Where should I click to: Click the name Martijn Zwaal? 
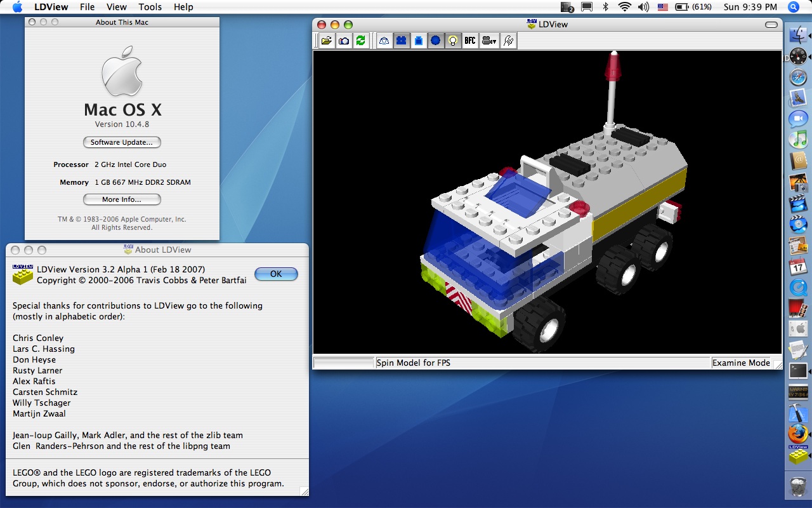tap(39, 413)
